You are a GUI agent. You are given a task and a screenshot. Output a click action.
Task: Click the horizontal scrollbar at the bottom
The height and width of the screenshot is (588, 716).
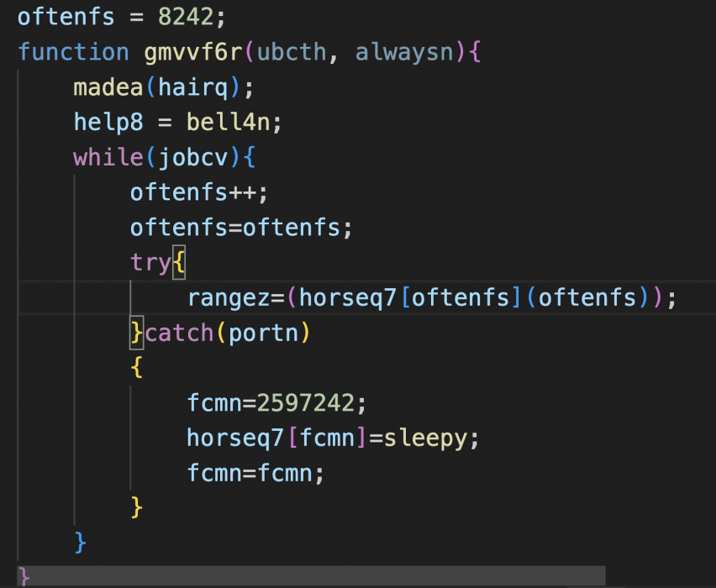pyautogui.click(x=311, y=575)
